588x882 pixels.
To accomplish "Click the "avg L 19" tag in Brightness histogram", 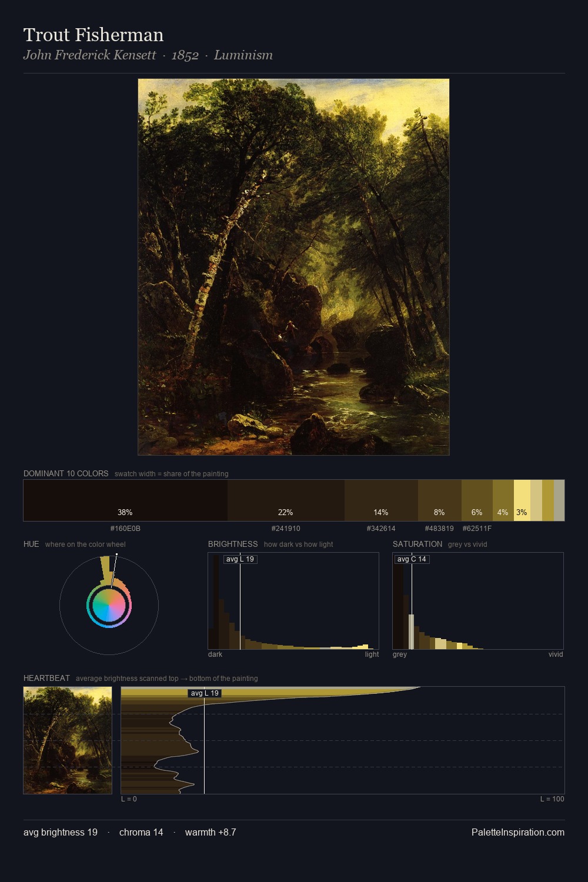I will (x=240, y=559).
